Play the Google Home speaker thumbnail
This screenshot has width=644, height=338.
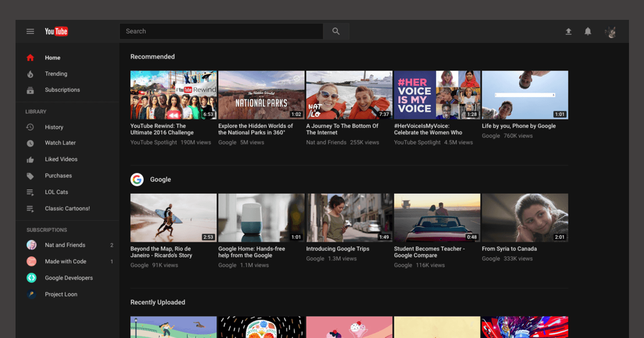261,218
